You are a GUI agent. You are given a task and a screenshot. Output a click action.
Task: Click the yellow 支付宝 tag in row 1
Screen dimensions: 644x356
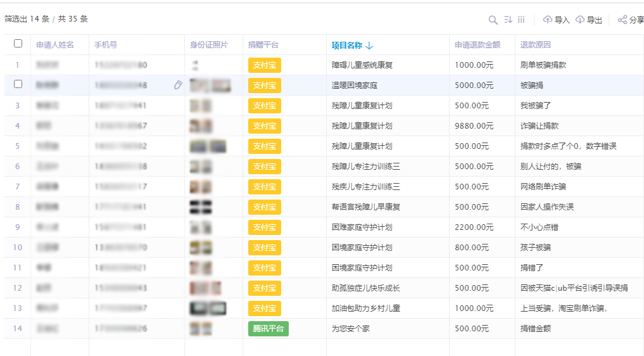[265, 65]
